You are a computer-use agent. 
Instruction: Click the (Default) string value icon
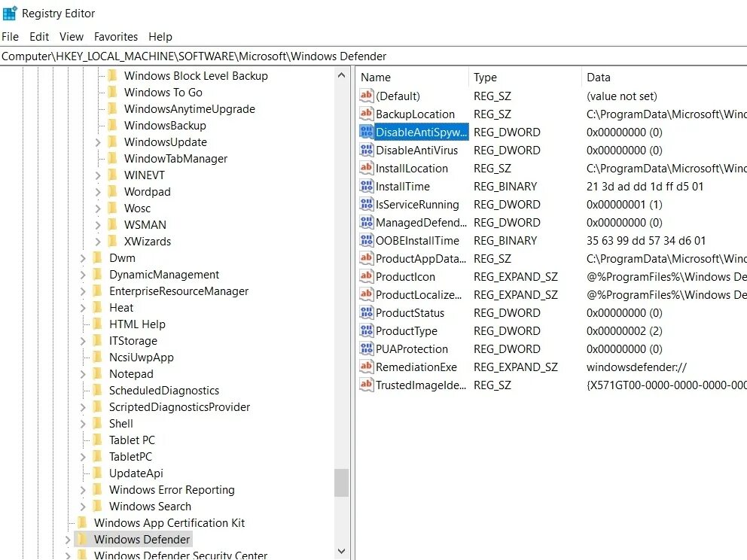point(367,96)
